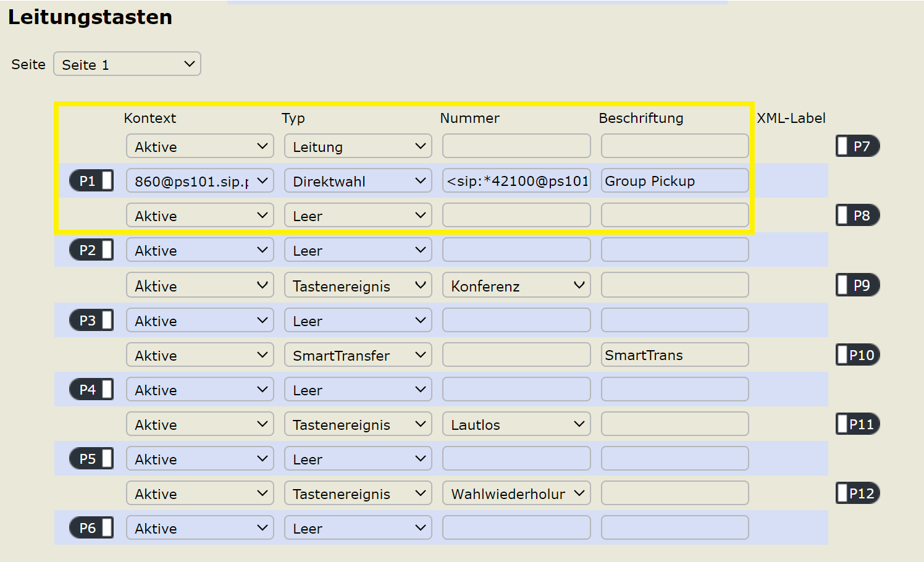Open the Tastenereignis type dropdown for P9

(358, 285)
